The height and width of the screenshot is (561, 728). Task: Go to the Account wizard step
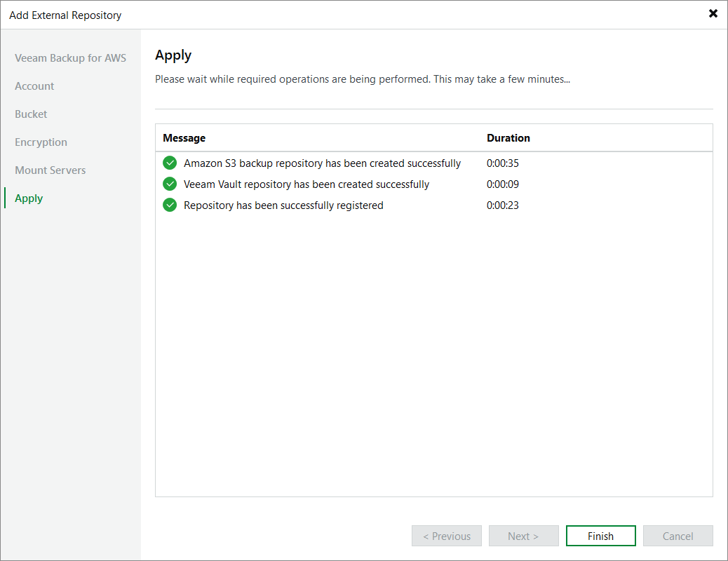pyautogui.click(x=34, y=86)
